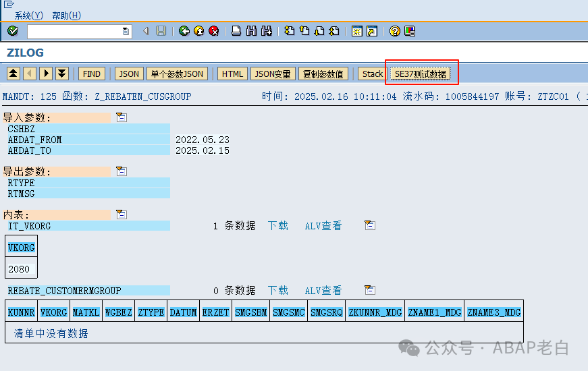Click the scroll-to-bottom arrow in the ZILOG toolbar

tap(62, 74)
